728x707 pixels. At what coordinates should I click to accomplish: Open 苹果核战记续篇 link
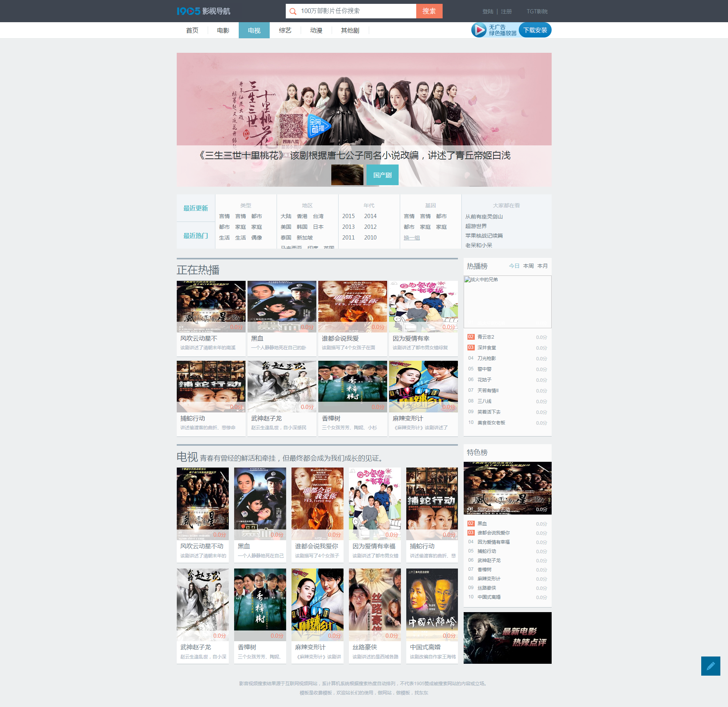(x=484, y=236)
